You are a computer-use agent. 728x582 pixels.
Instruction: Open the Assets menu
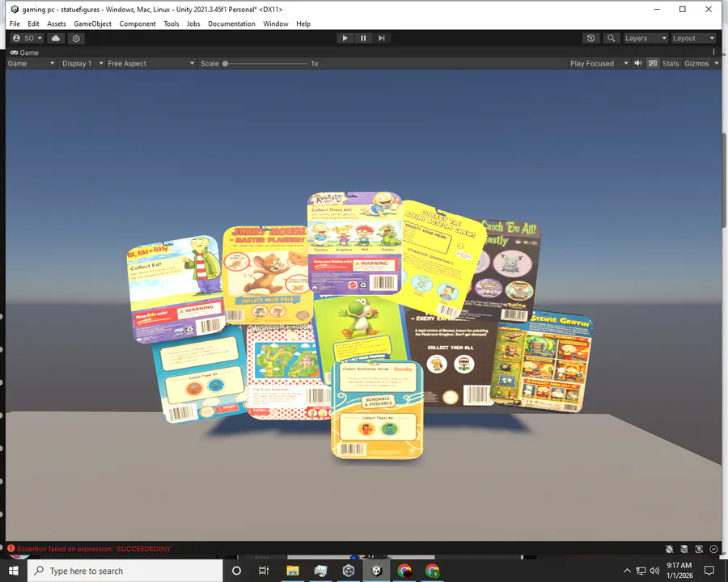57,23
